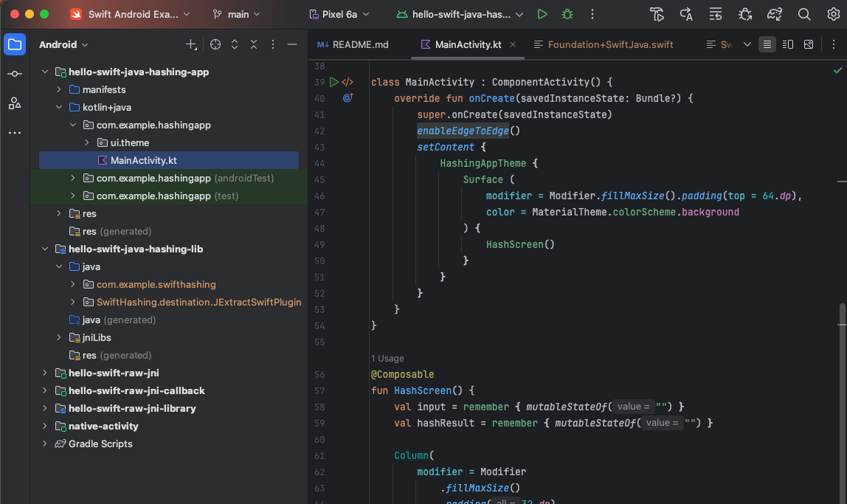Run the app with the green play button
847x504 pixels.
tap(542, 14)
